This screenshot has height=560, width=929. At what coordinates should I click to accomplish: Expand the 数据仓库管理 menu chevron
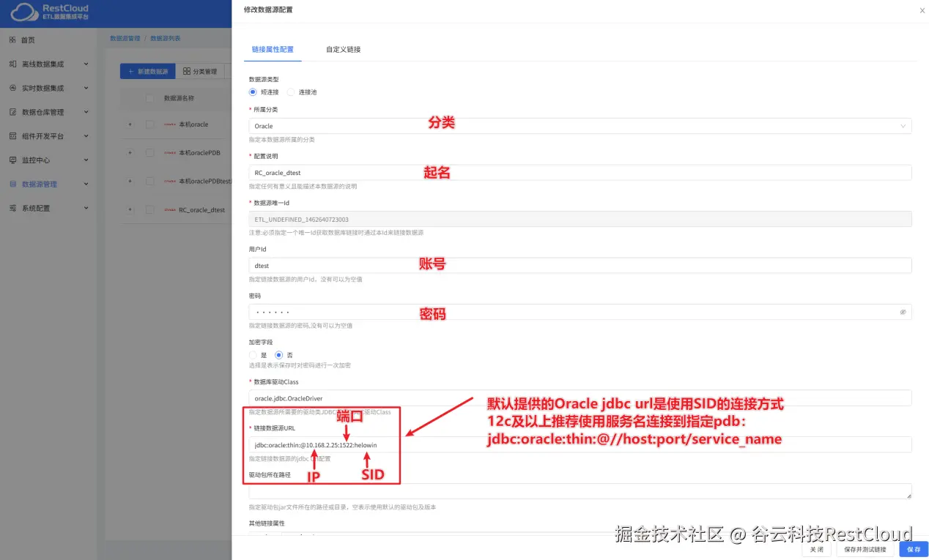86,112
